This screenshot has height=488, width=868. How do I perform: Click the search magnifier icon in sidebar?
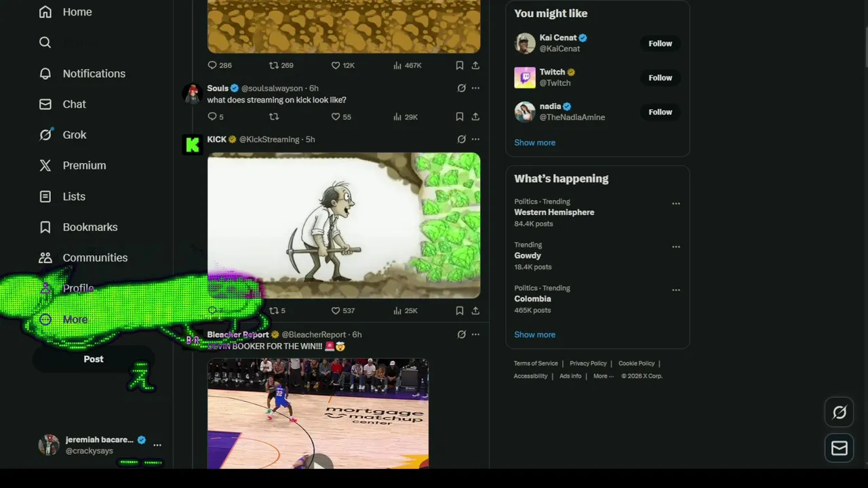coord(45,43)
